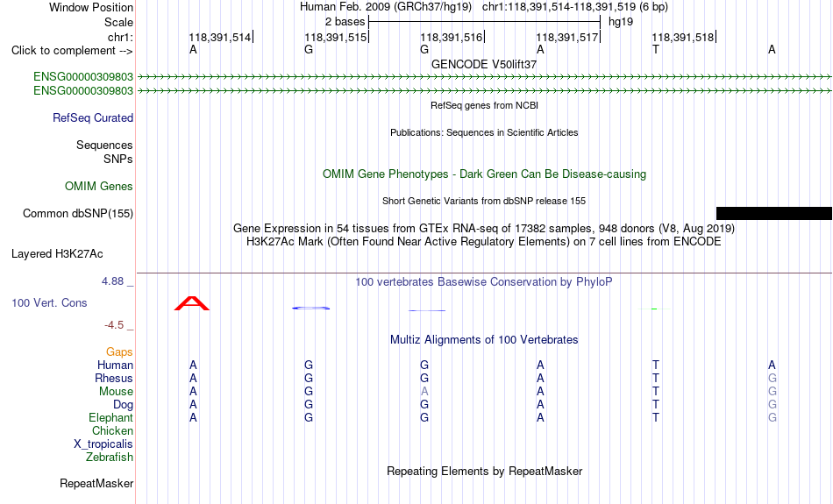Click 'Multiz Alignments of 100 Vertebrates' title
Screen dimensions: 833x504
484,340
